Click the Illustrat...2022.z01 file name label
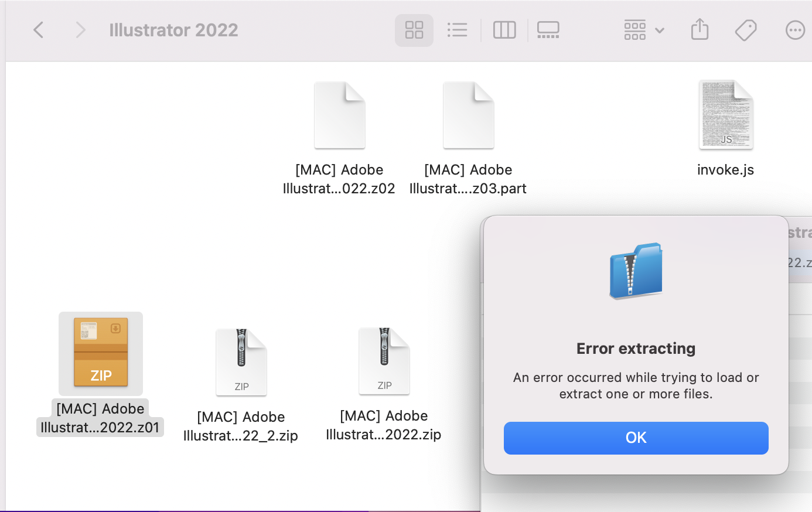This screenshot has width=812, height=512. [100, 418]
